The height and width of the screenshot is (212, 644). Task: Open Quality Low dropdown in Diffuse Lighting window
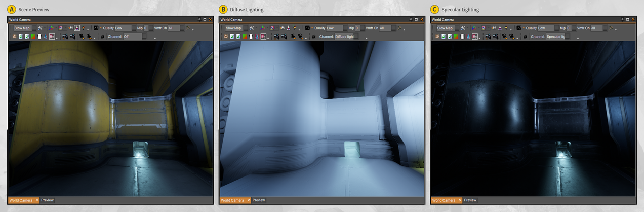(337, 28)
